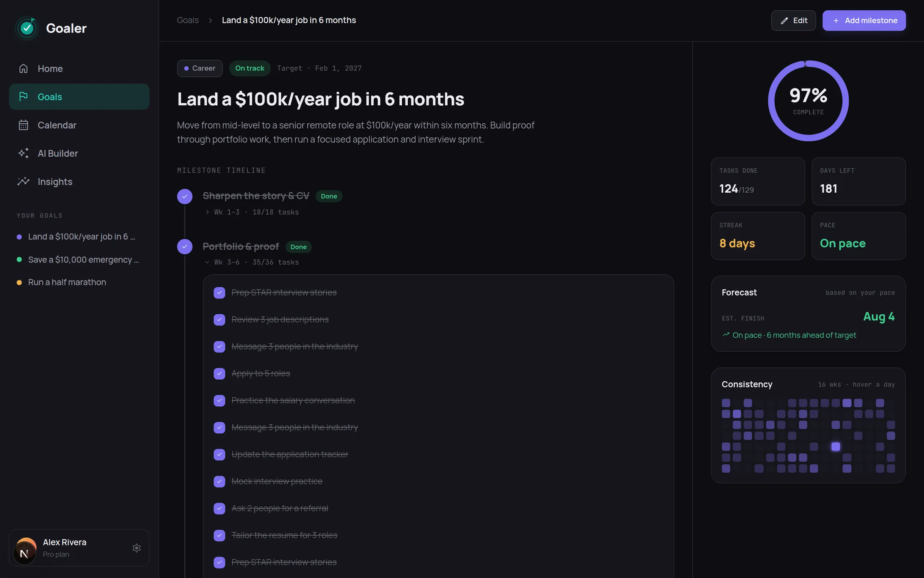Open Save a $10,000 emergency goal in sidebar
Screen dimensions: 924x578
tap(79, 260)
